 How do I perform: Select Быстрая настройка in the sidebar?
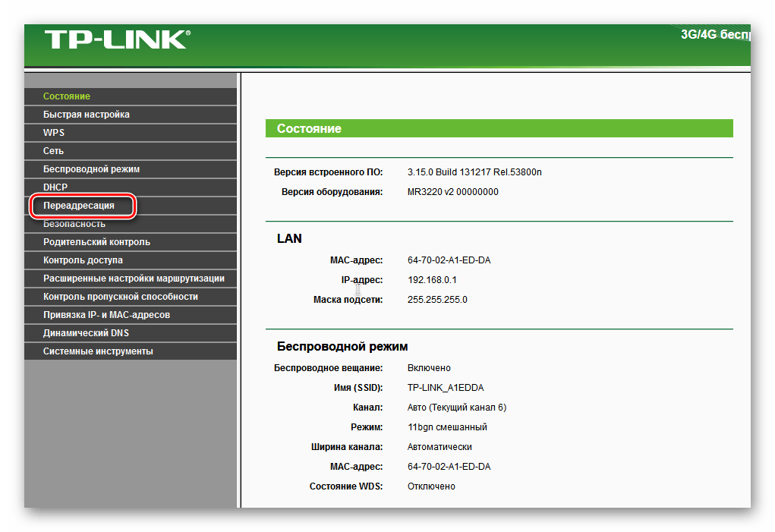coord(87,115)
